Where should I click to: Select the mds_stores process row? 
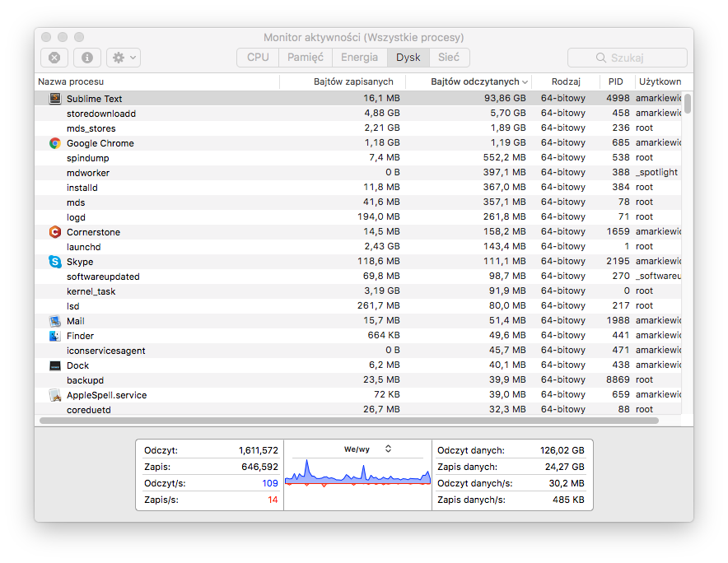tap(358, 128)
